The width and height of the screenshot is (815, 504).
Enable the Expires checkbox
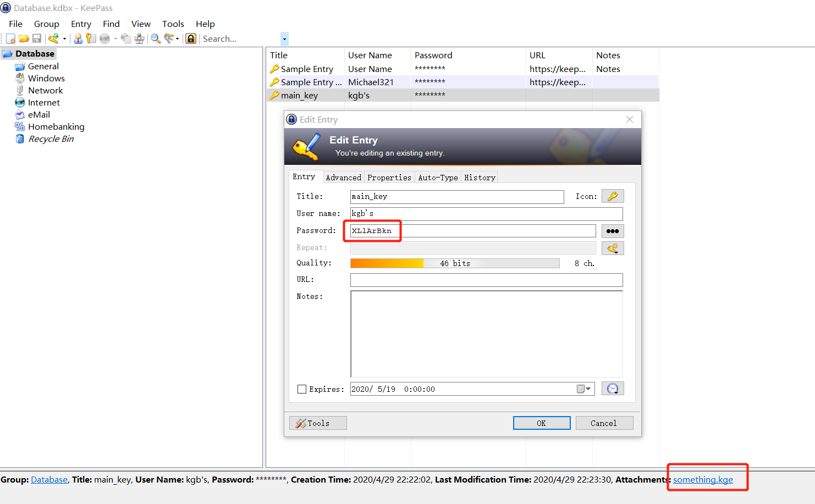[x=302, y=389]
